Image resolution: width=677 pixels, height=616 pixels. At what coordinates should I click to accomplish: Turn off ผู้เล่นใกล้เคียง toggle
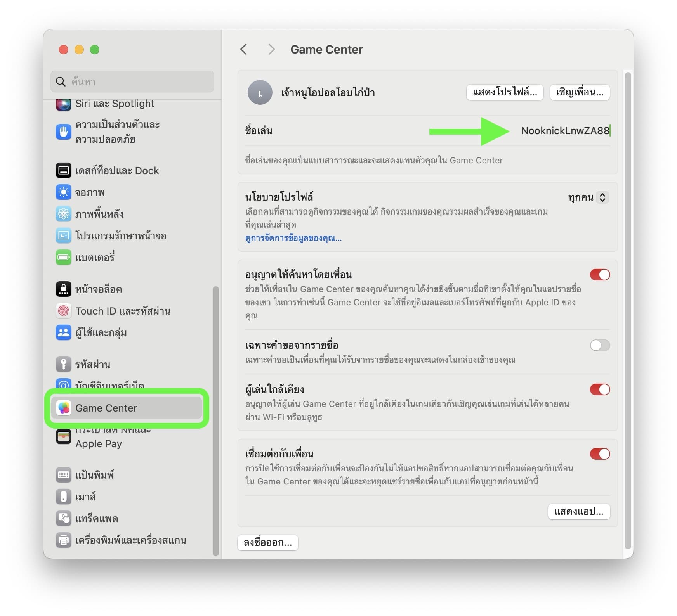pyautogui.click(x=600, y=389)
